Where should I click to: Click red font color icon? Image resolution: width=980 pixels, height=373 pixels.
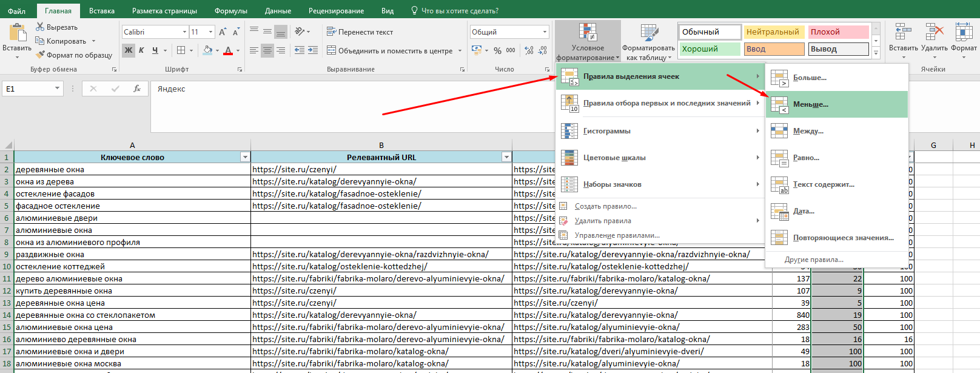pos(228,50)
